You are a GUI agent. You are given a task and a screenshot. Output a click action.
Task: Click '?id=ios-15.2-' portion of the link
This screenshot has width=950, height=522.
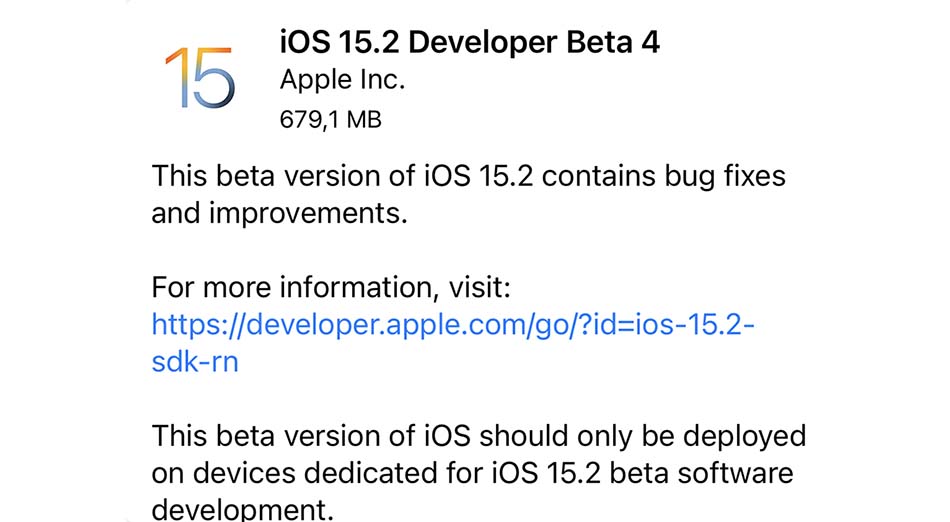tap(667, 325)
